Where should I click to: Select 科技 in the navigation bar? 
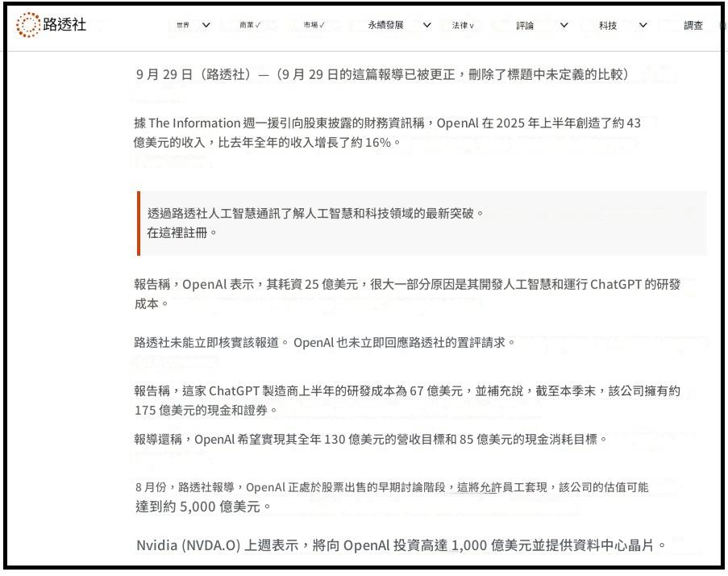[x=608, y=25]
